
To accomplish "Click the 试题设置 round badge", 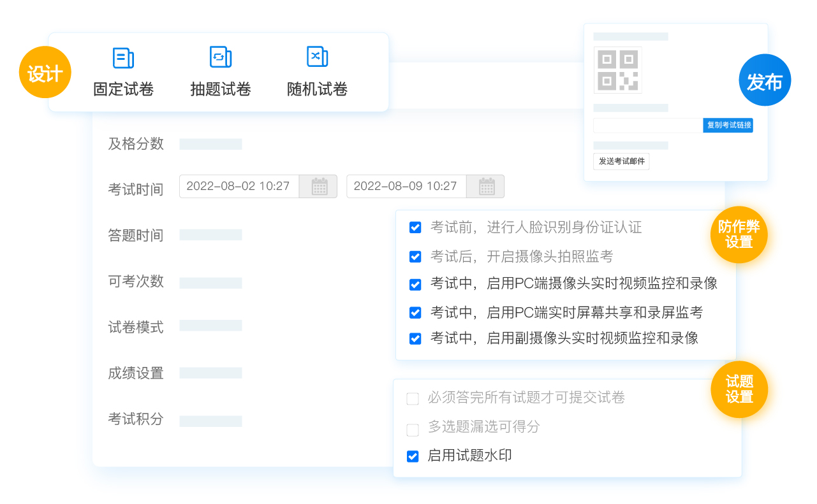I will tap(739, 389).
